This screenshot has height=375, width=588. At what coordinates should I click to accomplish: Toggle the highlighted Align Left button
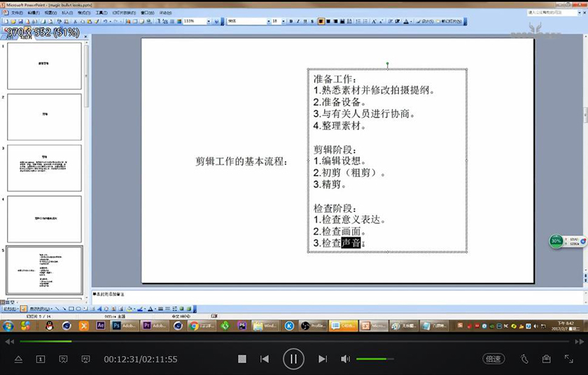point(321,22)
